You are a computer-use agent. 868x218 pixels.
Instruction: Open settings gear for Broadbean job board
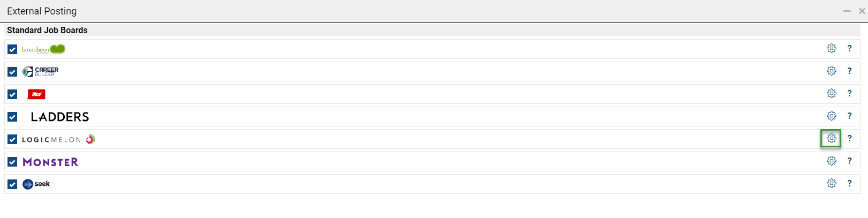click(831, 48)
